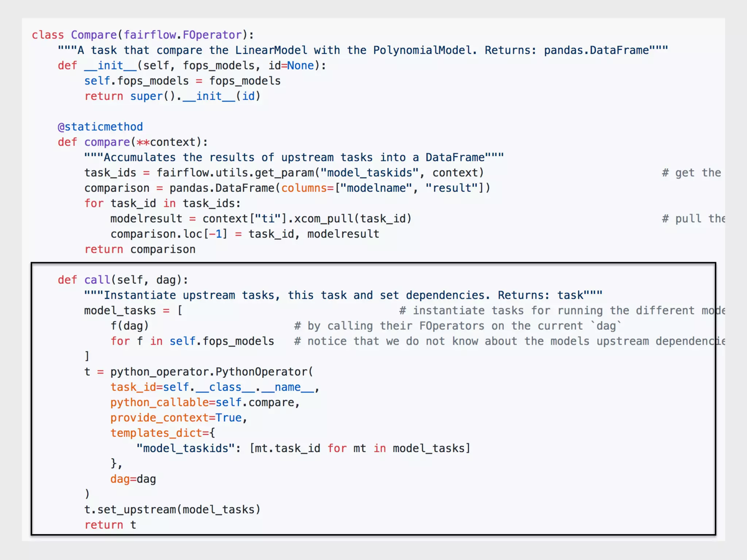The image size is (747, 560).
Task: Click the 'Instantiate upstream tasks' docstring
Action: pos(343,295)
